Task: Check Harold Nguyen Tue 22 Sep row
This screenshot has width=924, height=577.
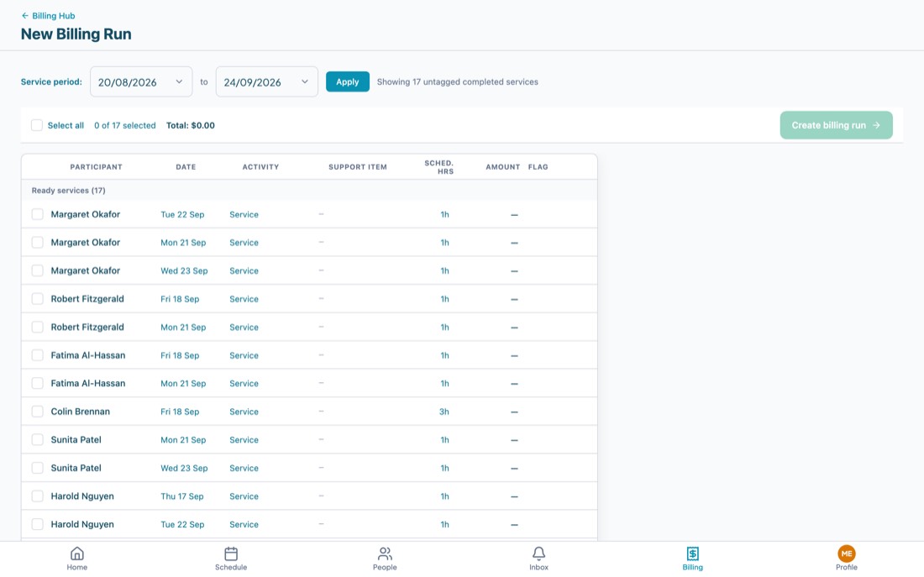Action: [37, 524]
